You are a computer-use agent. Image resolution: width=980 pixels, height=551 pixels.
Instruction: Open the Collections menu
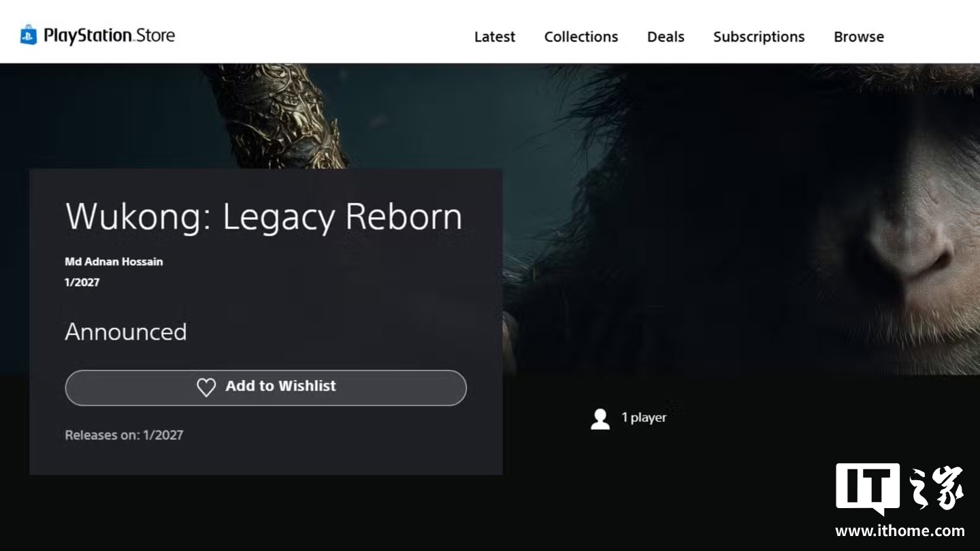click(x=581, y=37)
